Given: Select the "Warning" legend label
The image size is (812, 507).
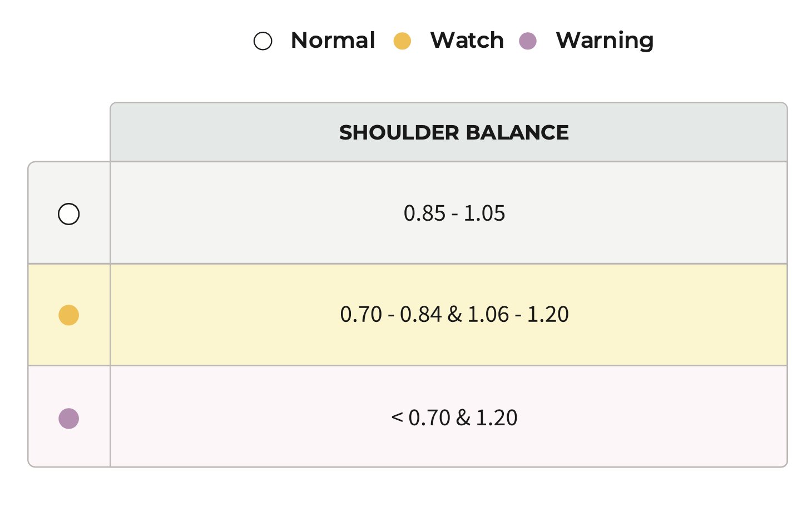Looking at the screenshot, I should pyautogui.click(x=605, y=41).
